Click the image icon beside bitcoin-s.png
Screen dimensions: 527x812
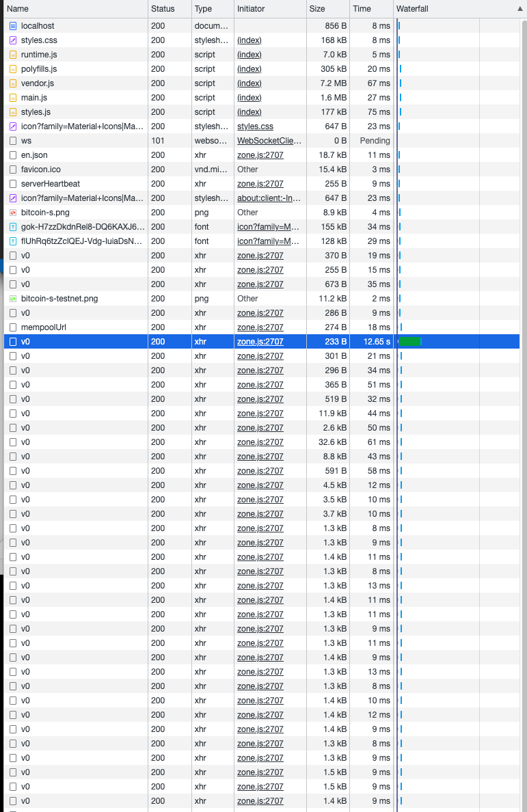(x=14, y=213)
